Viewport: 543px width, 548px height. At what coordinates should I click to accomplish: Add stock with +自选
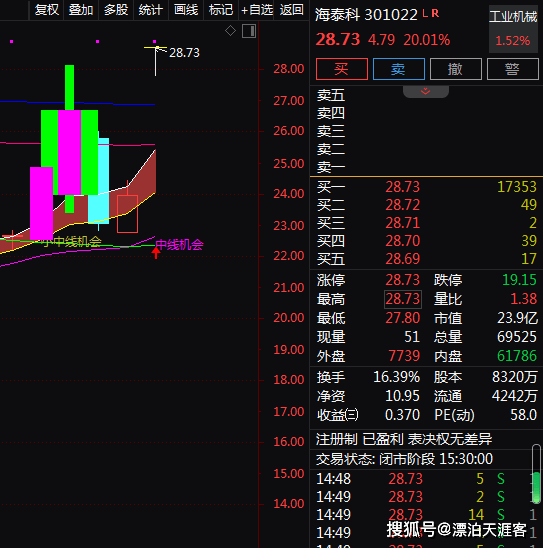pyautogui.click(x=257, y=10)
